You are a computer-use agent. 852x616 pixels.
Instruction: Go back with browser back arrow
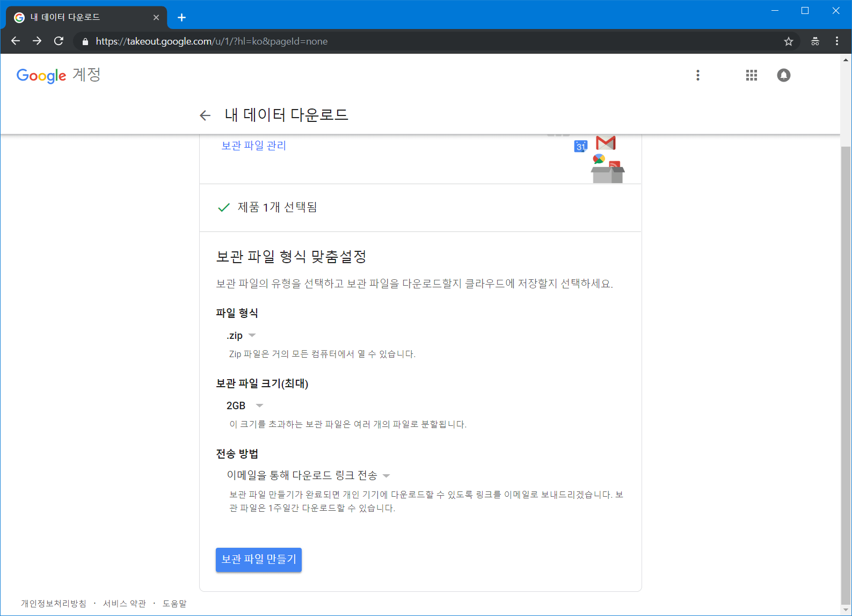[16, 41]
